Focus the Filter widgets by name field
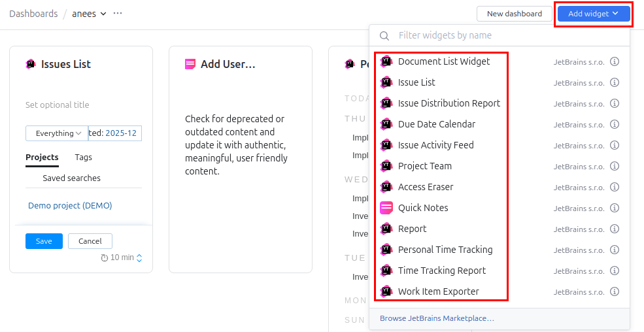Screen dimensions: 644x332 [503, 35]
